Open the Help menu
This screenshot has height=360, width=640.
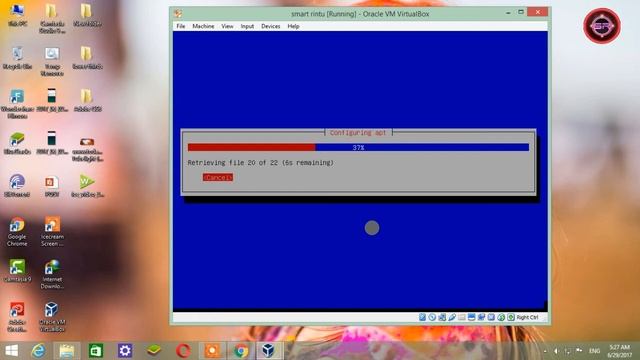tap(293, 26)
